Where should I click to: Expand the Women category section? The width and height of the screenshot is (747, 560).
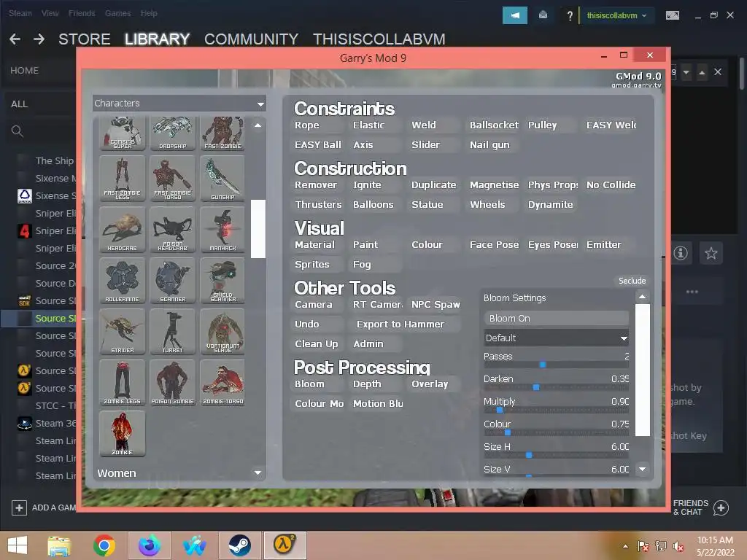click(x=179, y=472)
